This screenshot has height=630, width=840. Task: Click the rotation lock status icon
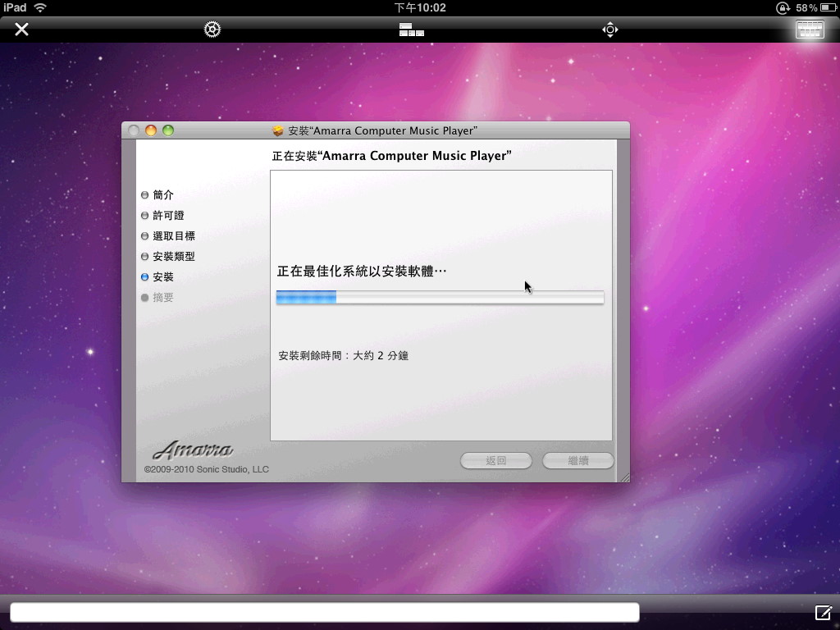pos(783,7)
